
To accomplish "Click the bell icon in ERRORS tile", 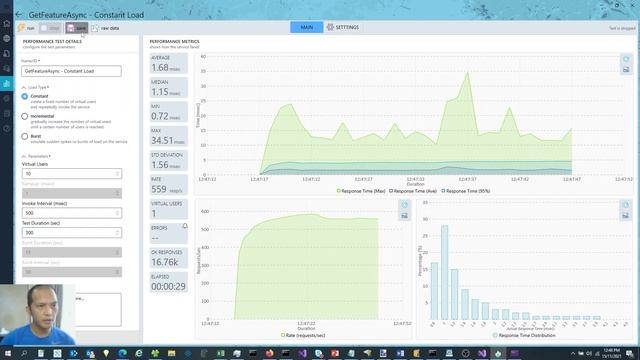I will (x=184, y=226).
